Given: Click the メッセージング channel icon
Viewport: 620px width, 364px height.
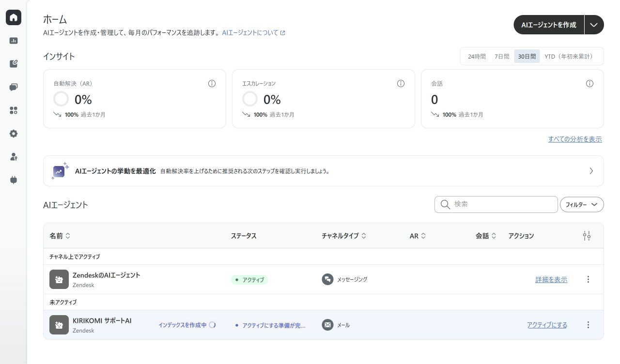Looking at the screenshot, I should click(x=327, y=279).
